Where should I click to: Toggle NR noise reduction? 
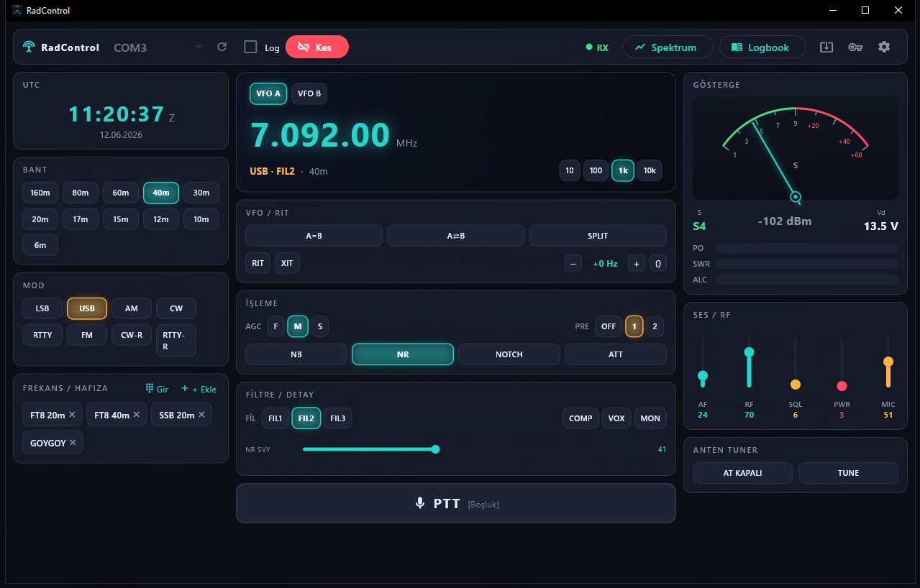click(403, 354)
